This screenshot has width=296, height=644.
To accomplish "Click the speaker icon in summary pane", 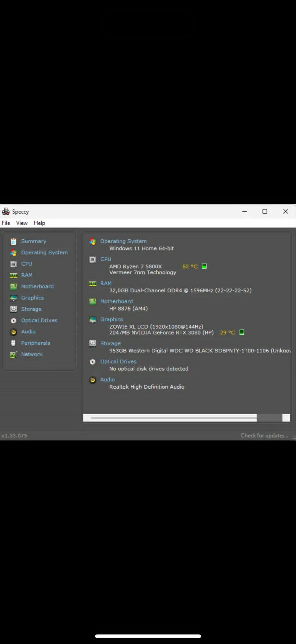I will tap(92, 380).
